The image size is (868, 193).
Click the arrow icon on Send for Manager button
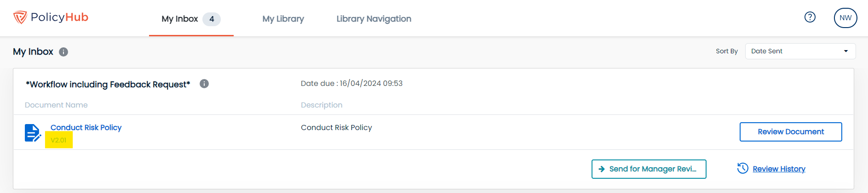[x=602, y=169]
